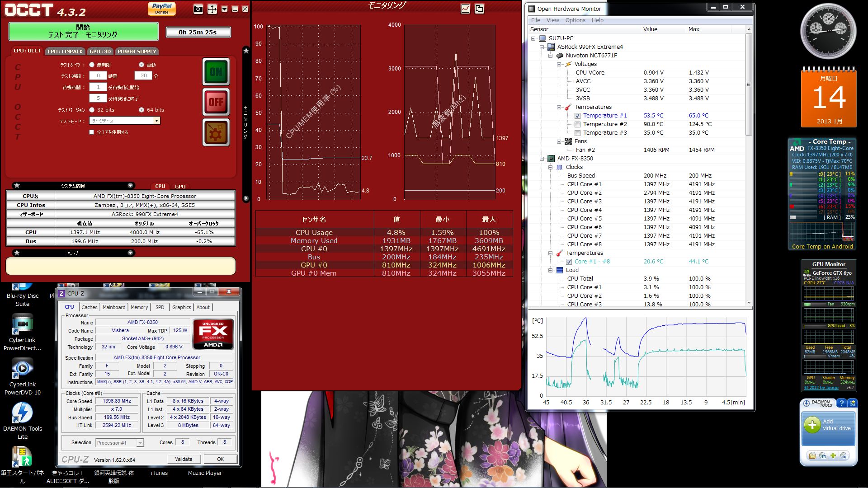Click the window layout icon in monitoring header

click(479, 9)
